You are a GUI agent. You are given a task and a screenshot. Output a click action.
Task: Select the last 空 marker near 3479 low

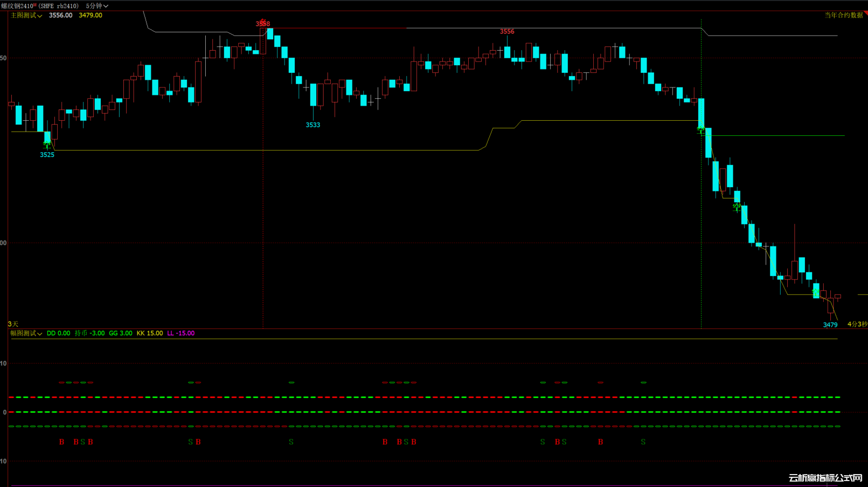pyautogui.click(x=816, y=292)
